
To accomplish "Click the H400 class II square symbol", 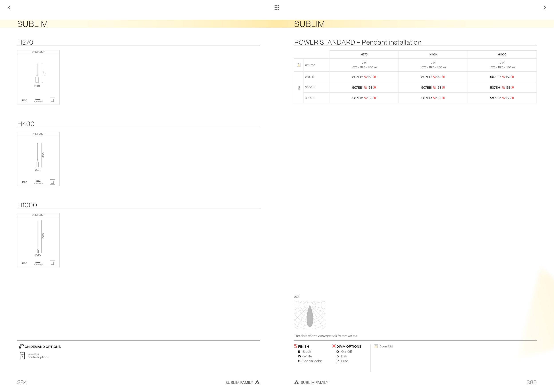I will 52,182.
